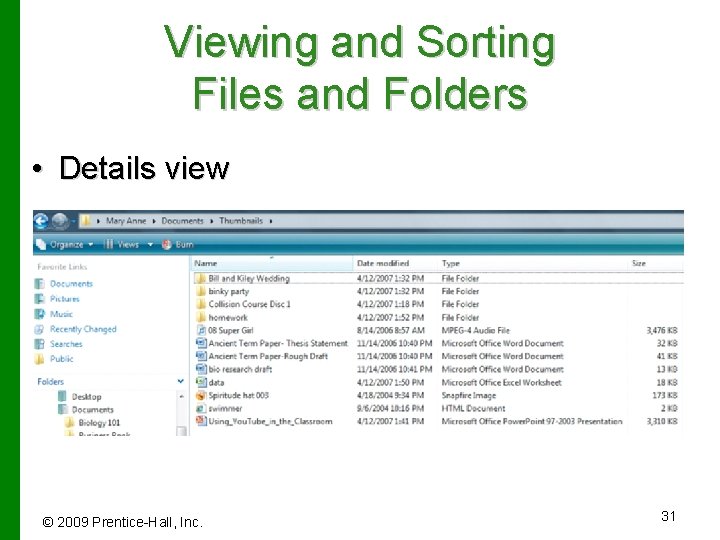Viewport: 720px width, 540px height.
Task: Select Biology 101 folder in tree
Action: pyautogui.click(x=99, y=422)
